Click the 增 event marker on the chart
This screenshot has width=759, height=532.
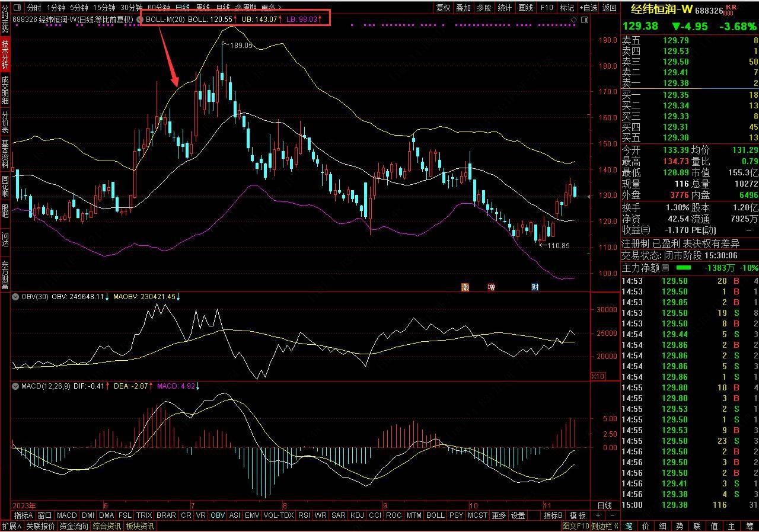pyautogui.click(x=491, y=287)
